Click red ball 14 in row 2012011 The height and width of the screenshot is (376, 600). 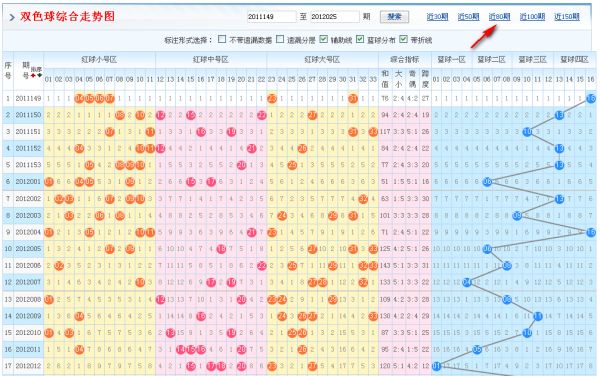181,349
